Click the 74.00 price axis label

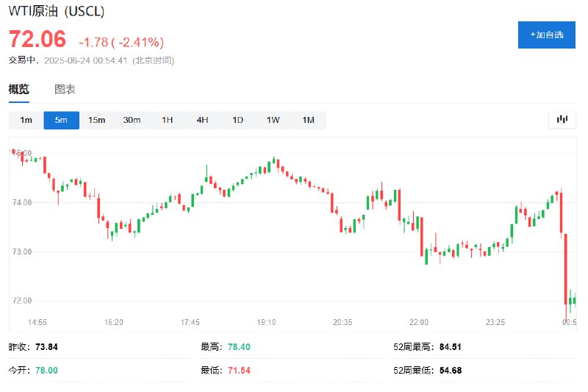[x=22, y=202]
